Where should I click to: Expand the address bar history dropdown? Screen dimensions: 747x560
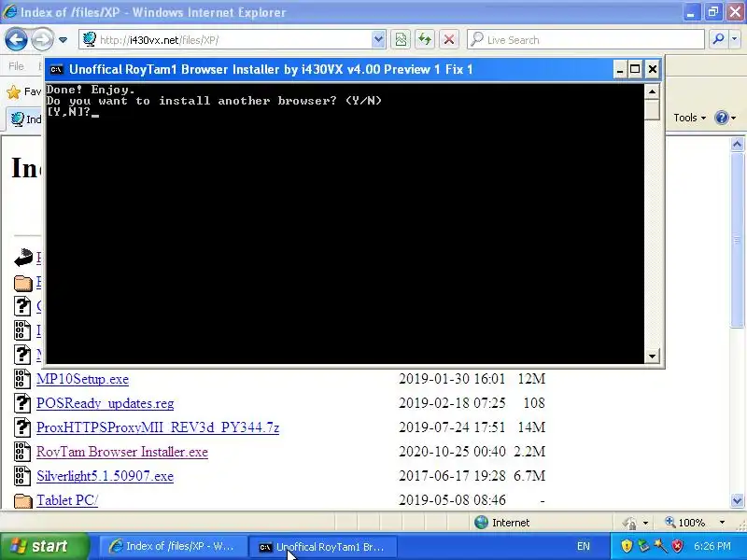coord(378,40)
